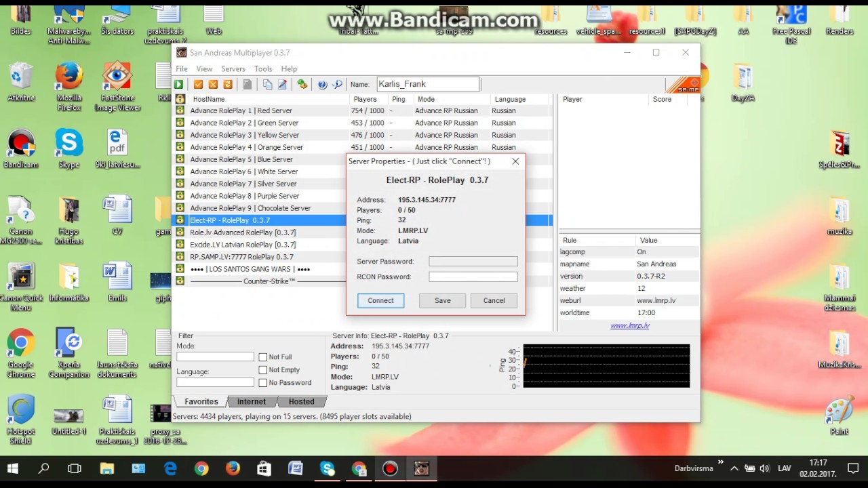Screen dimensions: 868x488
Task: Switch to the Internet tab
Action: [252, 401]
